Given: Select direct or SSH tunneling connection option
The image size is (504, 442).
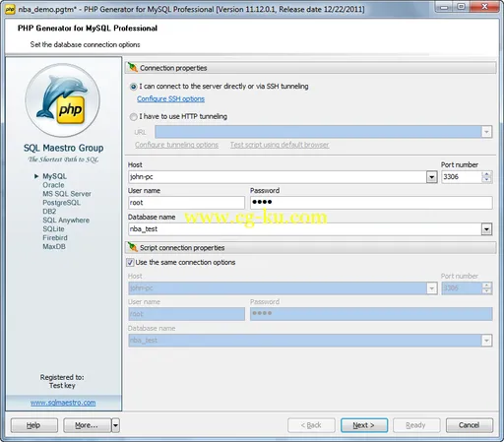Looking at the screenshot, I should click(x=133, y=87).
